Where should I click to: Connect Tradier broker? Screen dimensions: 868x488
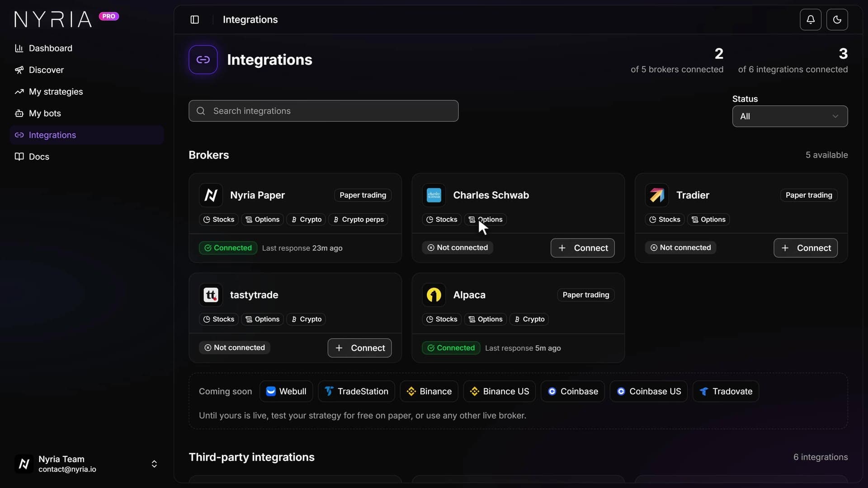(x=806, y=248)
